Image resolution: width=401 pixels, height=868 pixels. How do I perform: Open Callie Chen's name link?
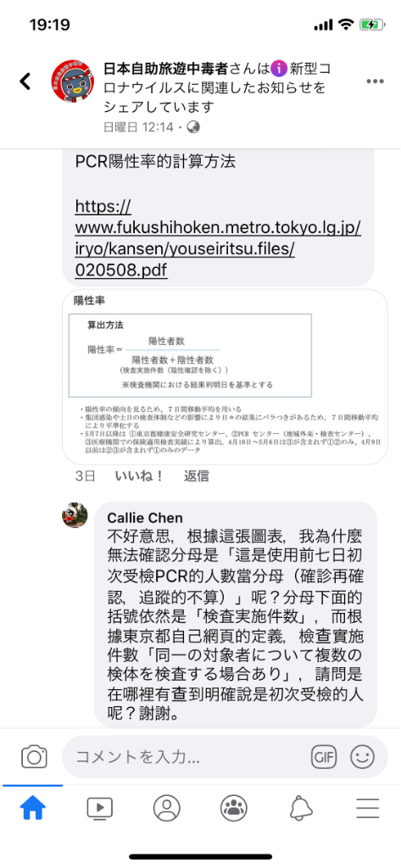145,518
